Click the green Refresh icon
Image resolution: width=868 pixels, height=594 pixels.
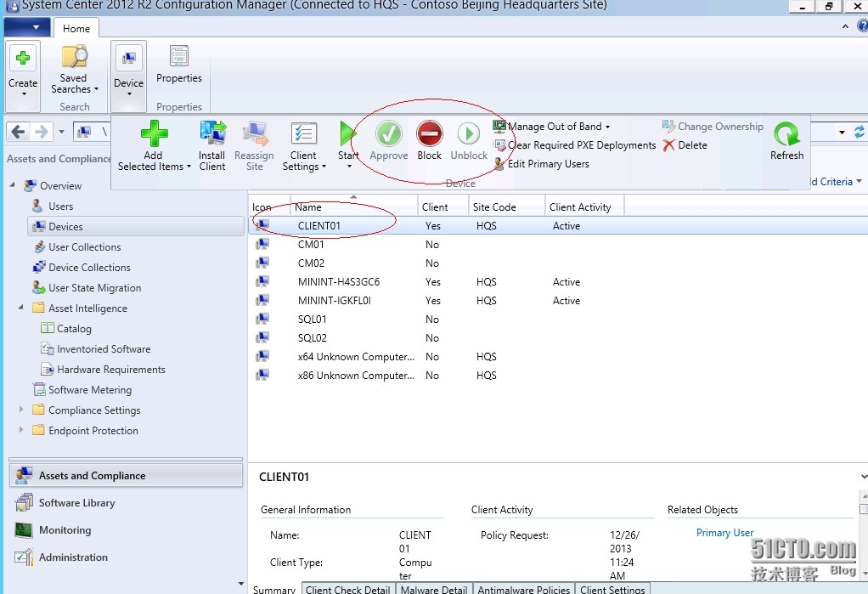786,134
